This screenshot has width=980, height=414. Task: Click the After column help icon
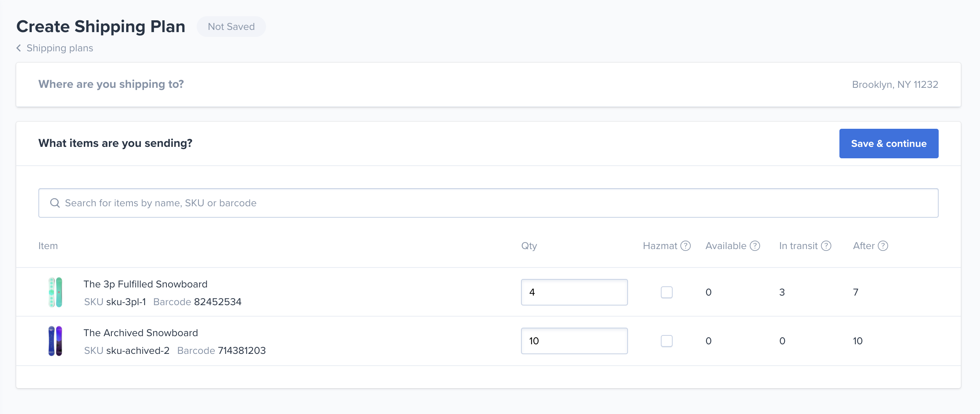[x=883, y=246]
